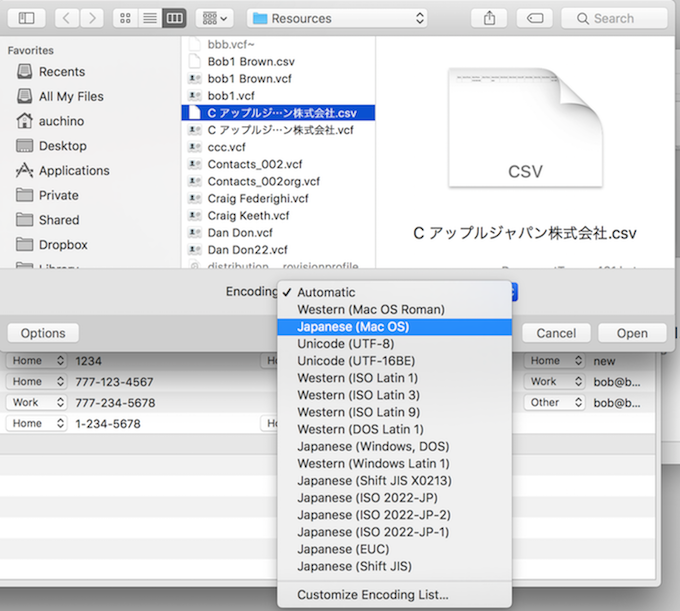Open Applications in the sidebar
Viewport: 680px width, 611px height.
[x=74, y=171]
